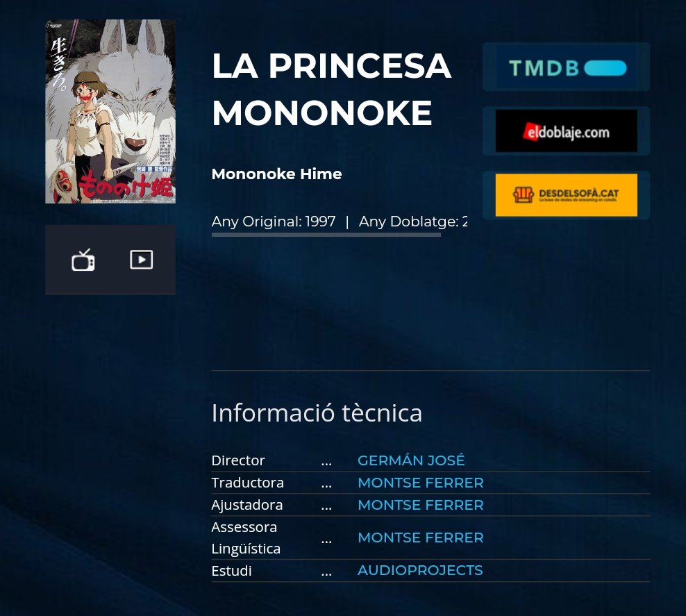
Task: Click the Ajustadora row label
Action: point(247,505)
